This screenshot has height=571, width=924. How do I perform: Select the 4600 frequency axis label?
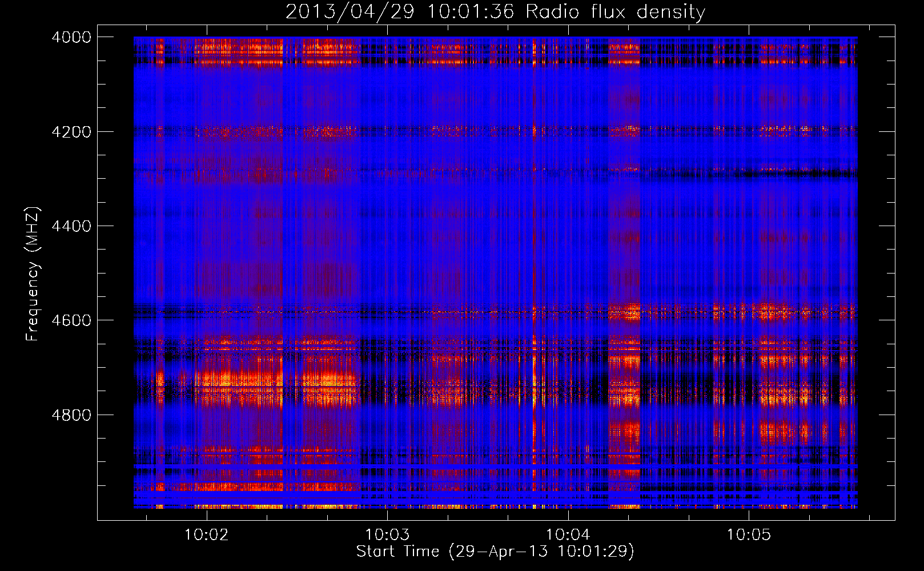(x=71, y=320)
